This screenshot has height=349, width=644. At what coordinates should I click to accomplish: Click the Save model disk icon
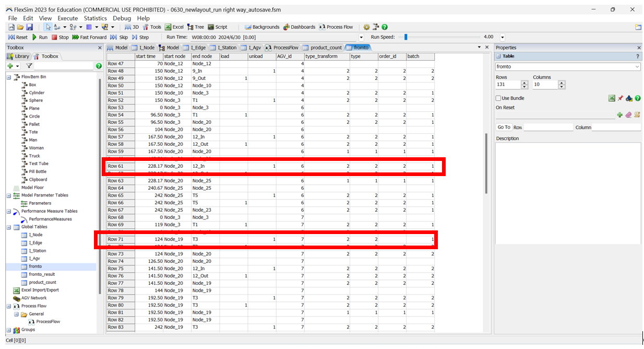point(30,27)
